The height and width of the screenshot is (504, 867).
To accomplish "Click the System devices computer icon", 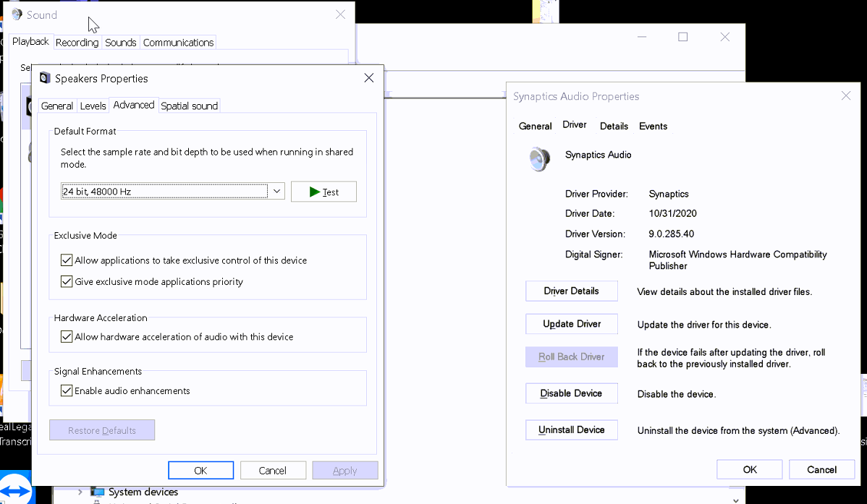I will point(97,491).
